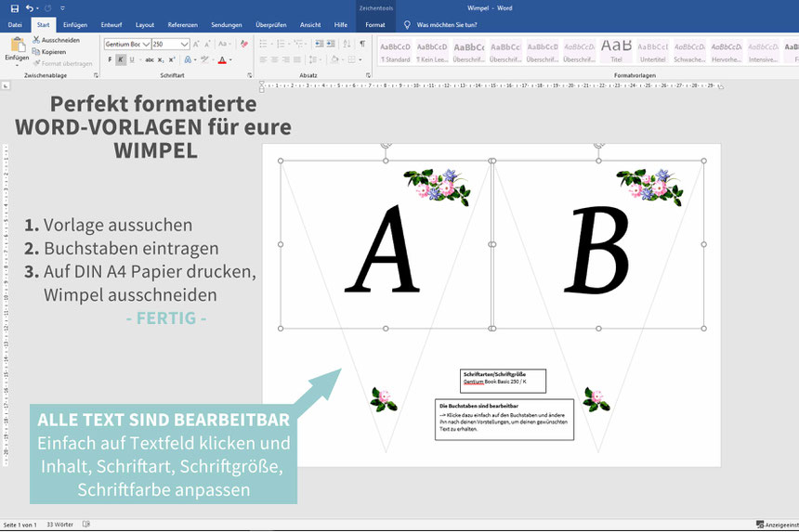799x532 pixels.
Task: Apply the Standard style
Action: click(396, 52)
